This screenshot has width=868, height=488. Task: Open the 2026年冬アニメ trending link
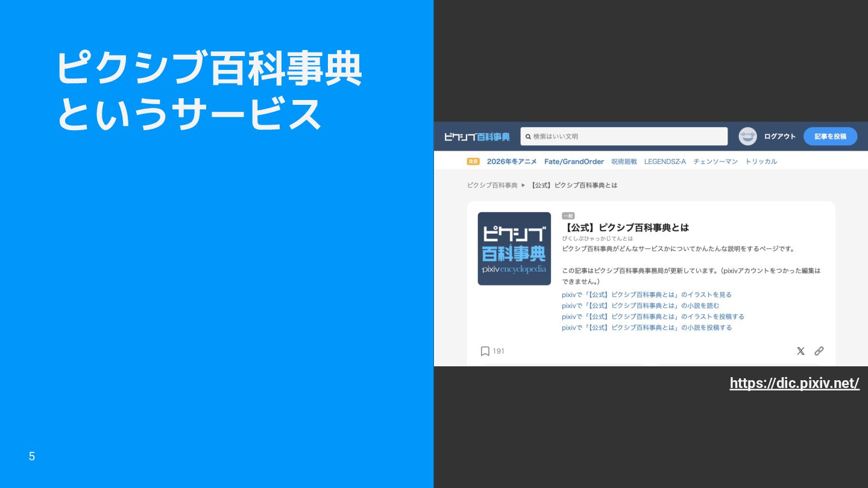pos(512,161)
